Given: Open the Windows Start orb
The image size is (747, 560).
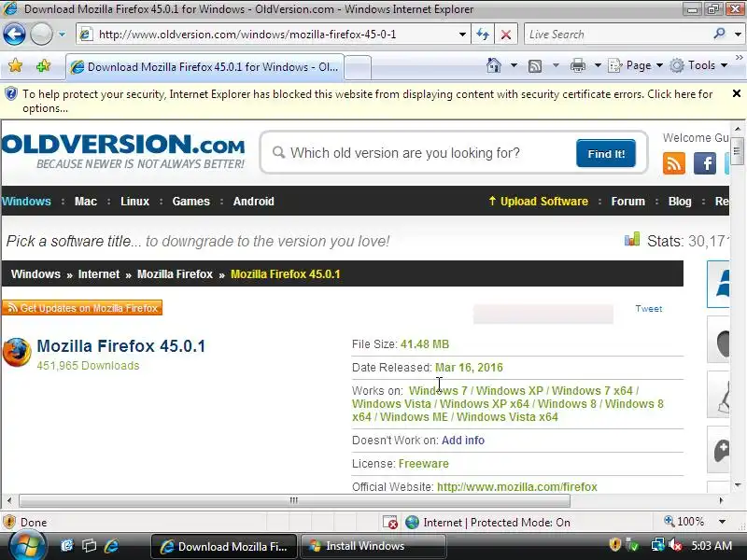Looking at the screenshot, I should (x=26, y=546).
